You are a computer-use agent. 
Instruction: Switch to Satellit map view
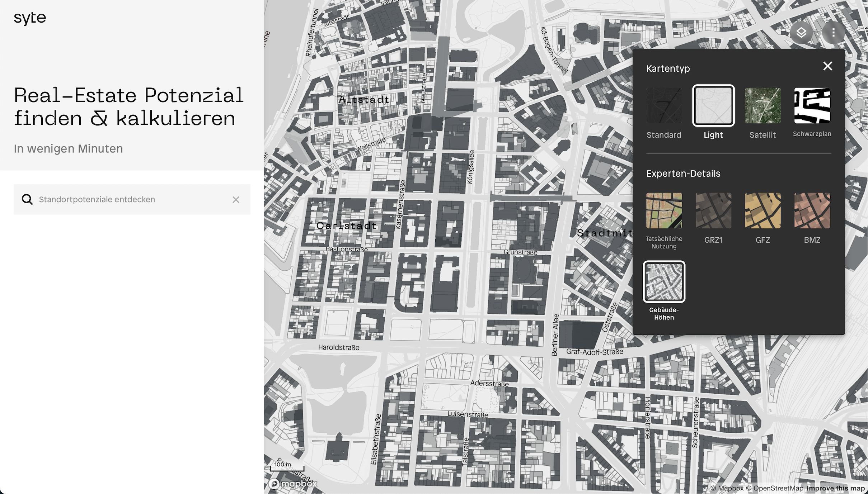(x=763, y=106)
